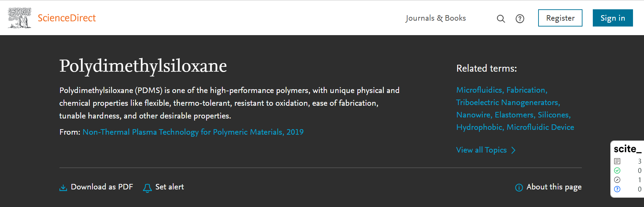644x207 pixels.
Task: Open Non-Thermal Plasma Technology source link
Action: (x=193, y=132)
